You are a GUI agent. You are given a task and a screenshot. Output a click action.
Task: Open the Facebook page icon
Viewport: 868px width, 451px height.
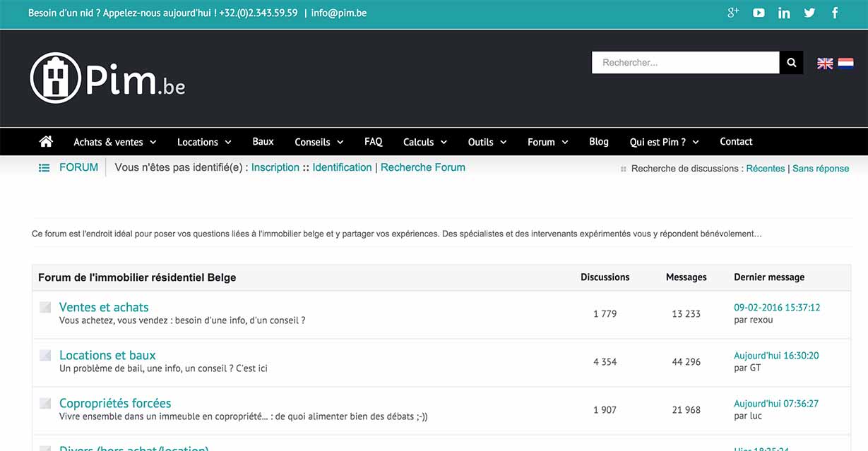pyautogui.click(x=835, y=13)
